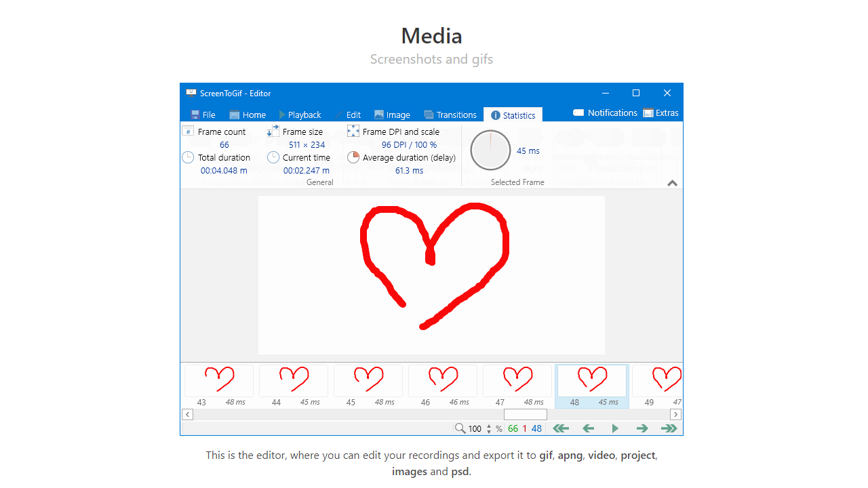Click the selected frame delay dial
The height and width of the screenshot is (488, 868).
[x=490, y=150]
